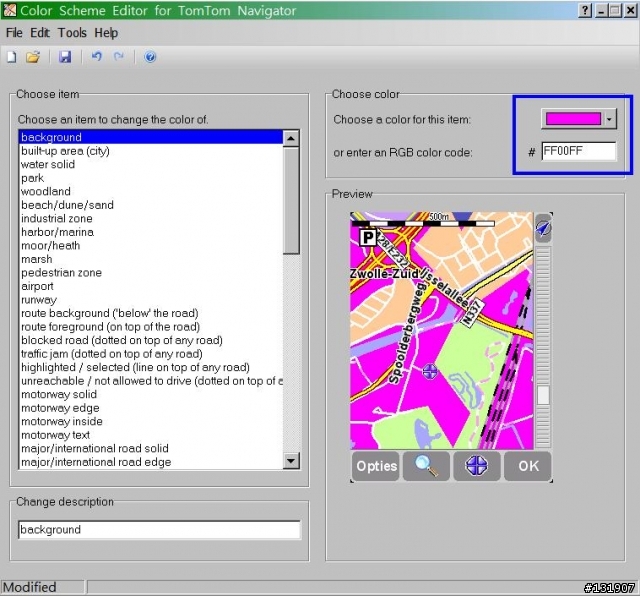Viewport: 640px width, 596px height.
Task: Click the Zwolle-Zuid label on map
Action: pyautogui.click(x=384, y=274)
